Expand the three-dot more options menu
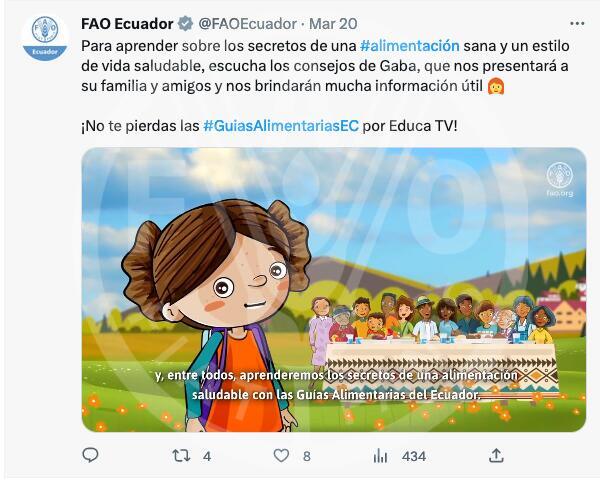This screenshot has height=480, width=600. tap(577, 24)
